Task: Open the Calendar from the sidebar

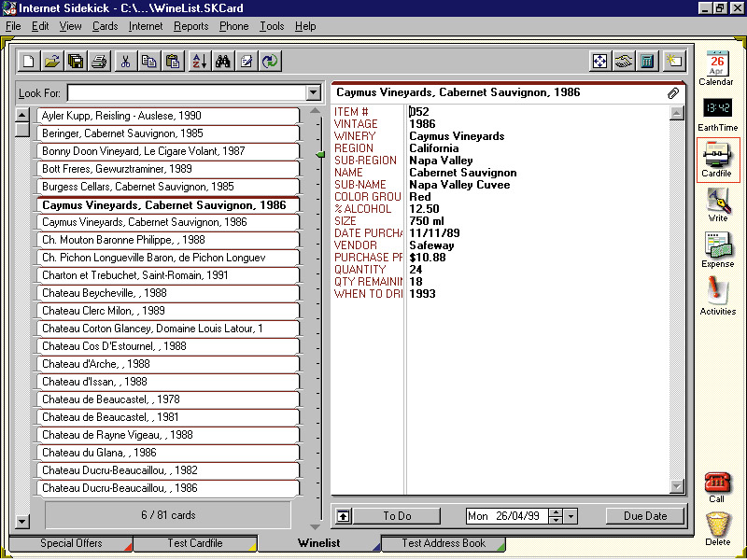Action: 716,67
